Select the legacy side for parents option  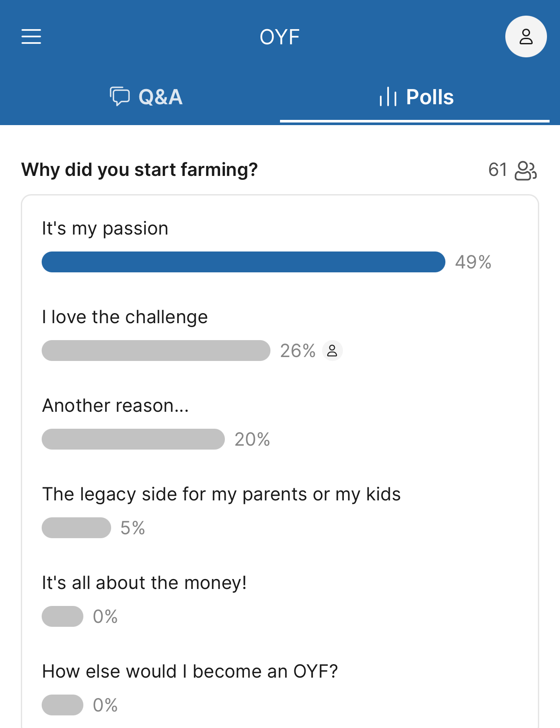(x=221, y=494)
